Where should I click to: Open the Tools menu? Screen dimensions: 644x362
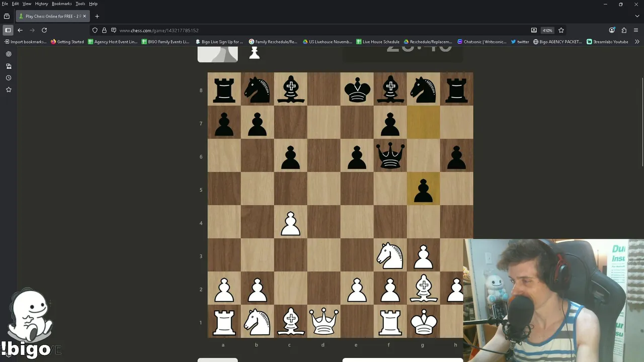[x=80, y=4]
